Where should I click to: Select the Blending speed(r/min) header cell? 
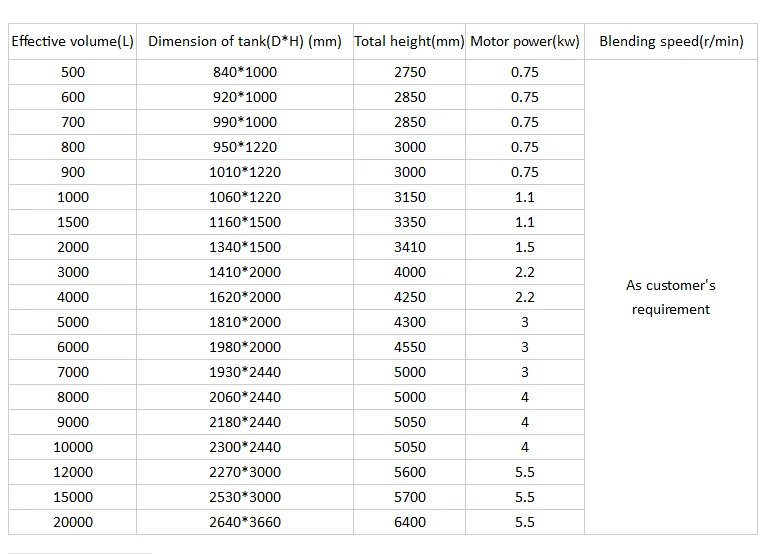[671, 42]
